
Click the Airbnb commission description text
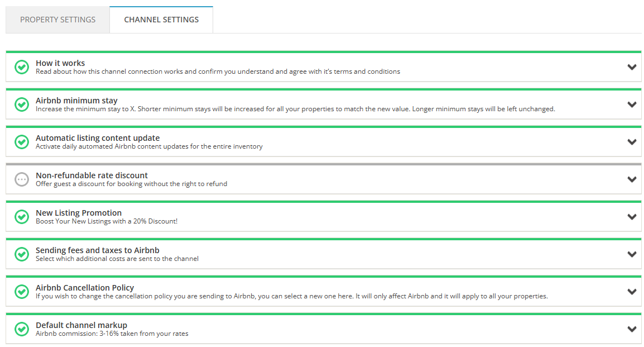tap(112, 334)
